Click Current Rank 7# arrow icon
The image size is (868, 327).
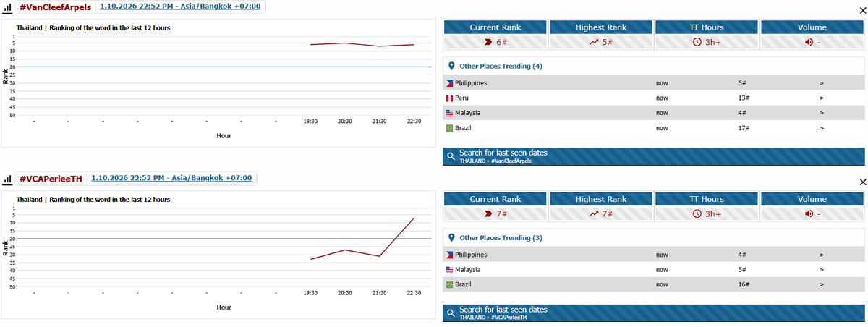pyautogui.click(x=488, y=213)
